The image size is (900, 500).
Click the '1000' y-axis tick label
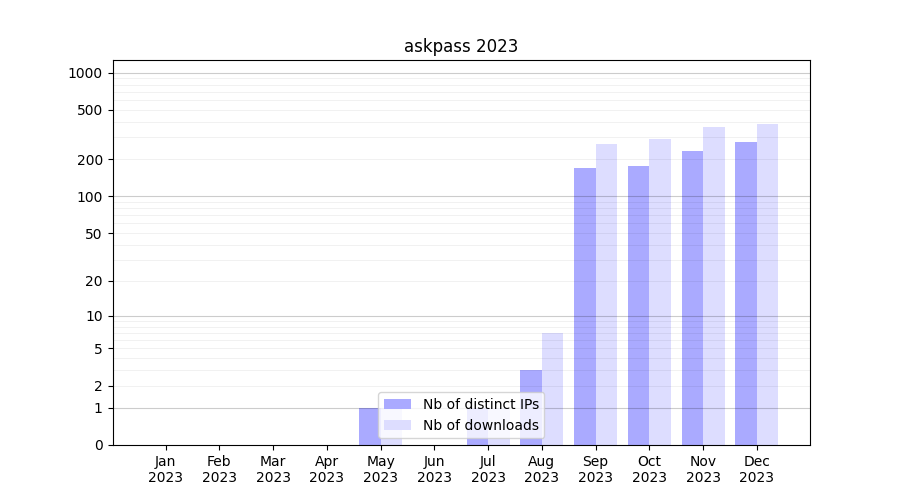[x=85, y=73]
